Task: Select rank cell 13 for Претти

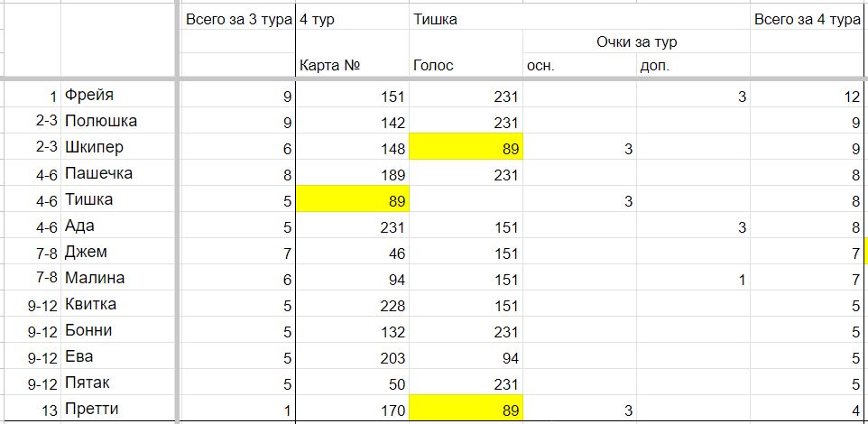Action: (31, 410)
